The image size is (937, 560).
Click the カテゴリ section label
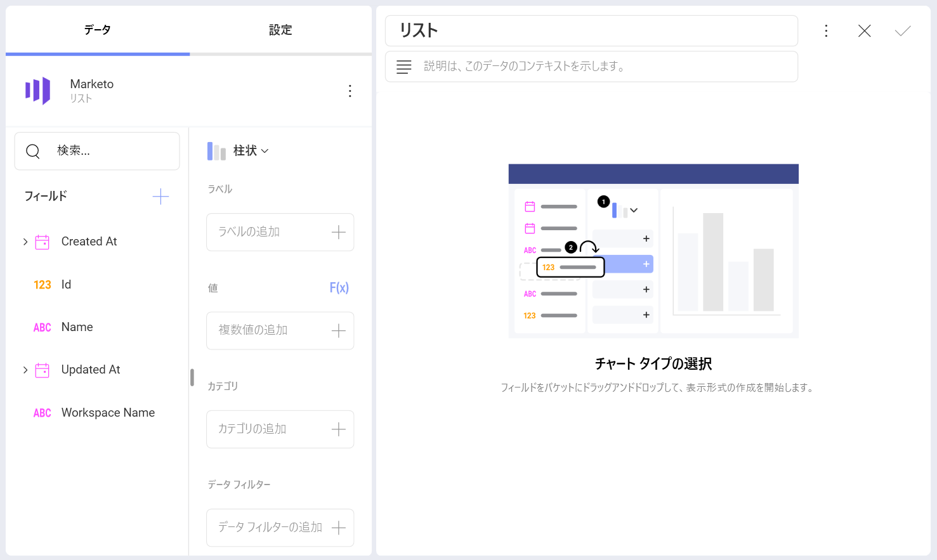tap(223, 386)
